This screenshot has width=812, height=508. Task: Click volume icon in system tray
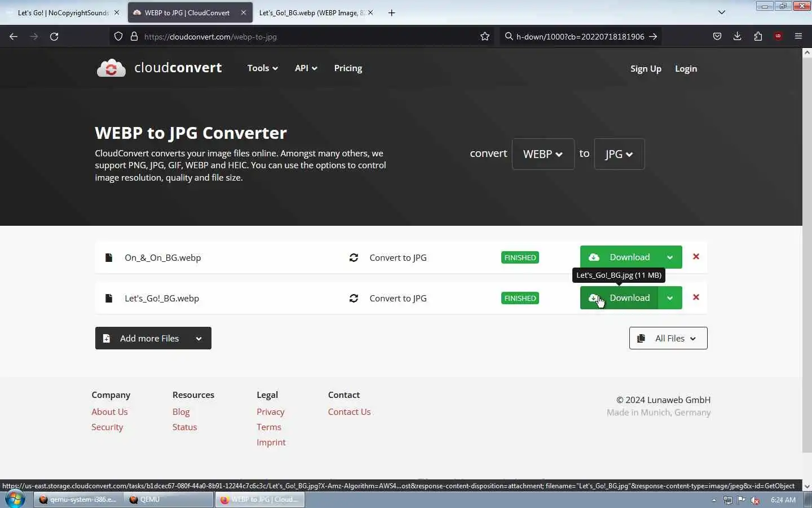(755, 500)
